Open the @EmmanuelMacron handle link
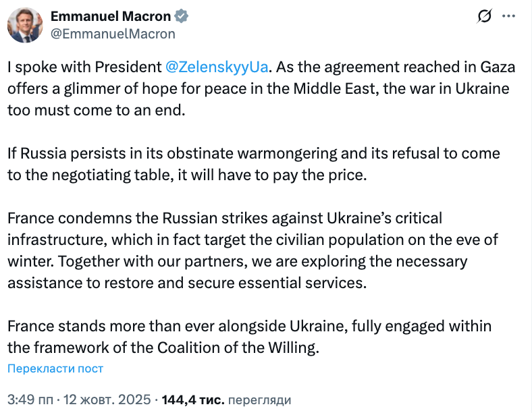 [113, 33]
